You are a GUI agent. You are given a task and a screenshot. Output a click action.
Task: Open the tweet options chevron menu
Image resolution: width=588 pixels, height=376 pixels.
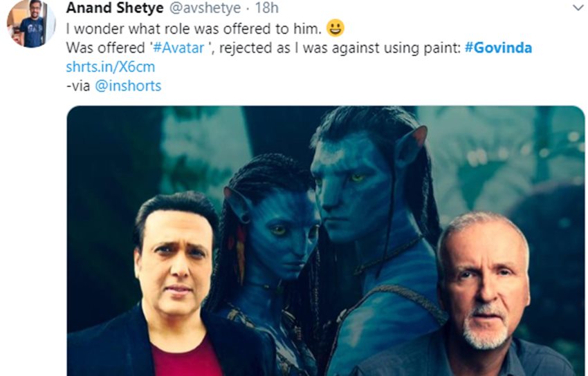point(578,8)
